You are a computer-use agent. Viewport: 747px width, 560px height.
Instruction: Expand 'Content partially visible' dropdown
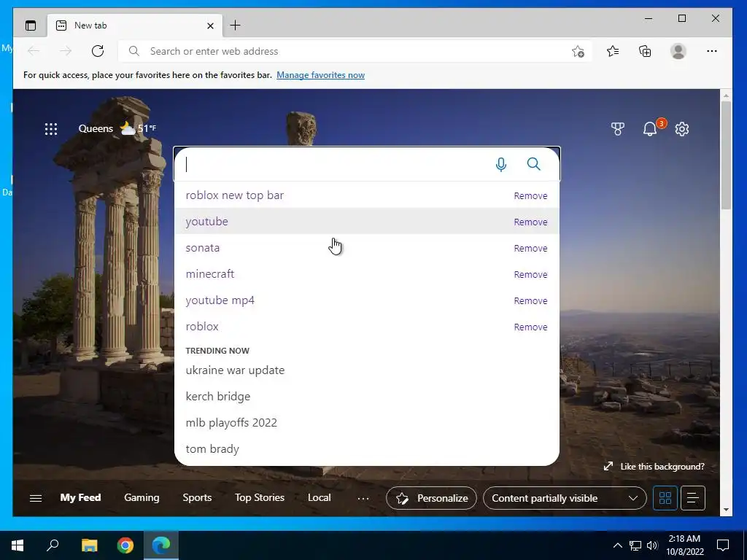[565, 498]
